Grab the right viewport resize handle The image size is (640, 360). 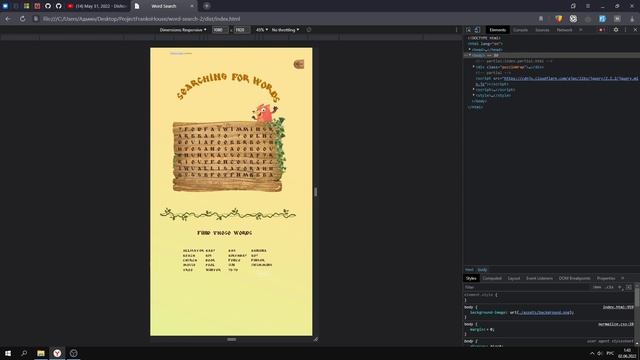(316, 192)
